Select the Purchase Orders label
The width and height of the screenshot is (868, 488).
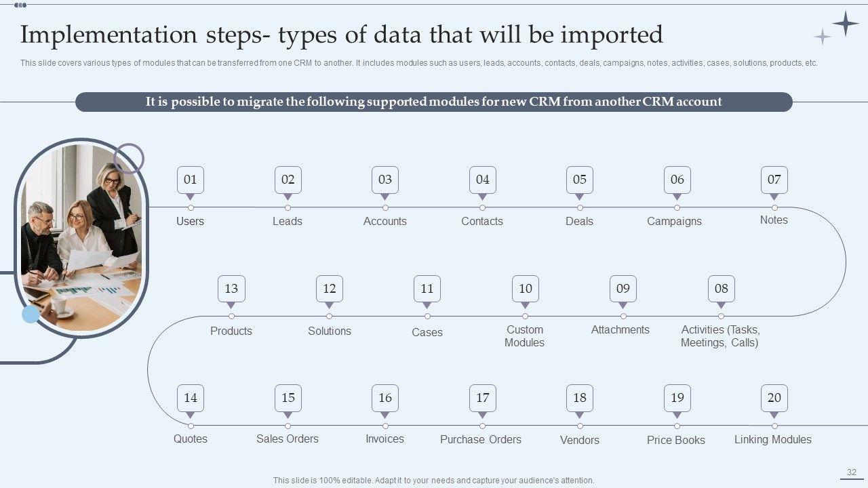click(481, 439)
